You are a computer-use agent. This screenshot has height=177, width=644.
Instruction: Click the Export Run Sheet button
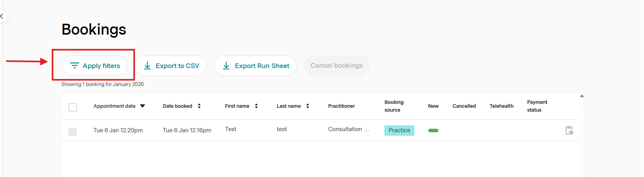tap(255, 66)
